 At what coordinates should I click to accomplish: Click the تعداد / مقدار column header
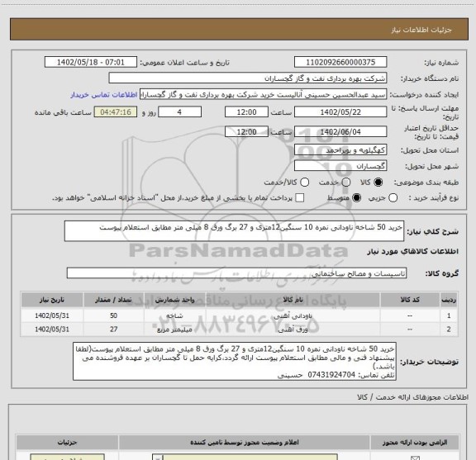coord(113,300)
